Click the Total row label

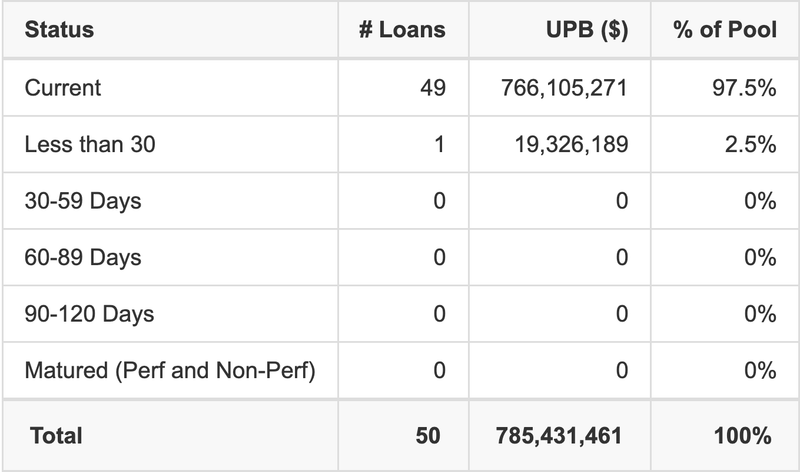pyautogui.click(x=56, y=435)
